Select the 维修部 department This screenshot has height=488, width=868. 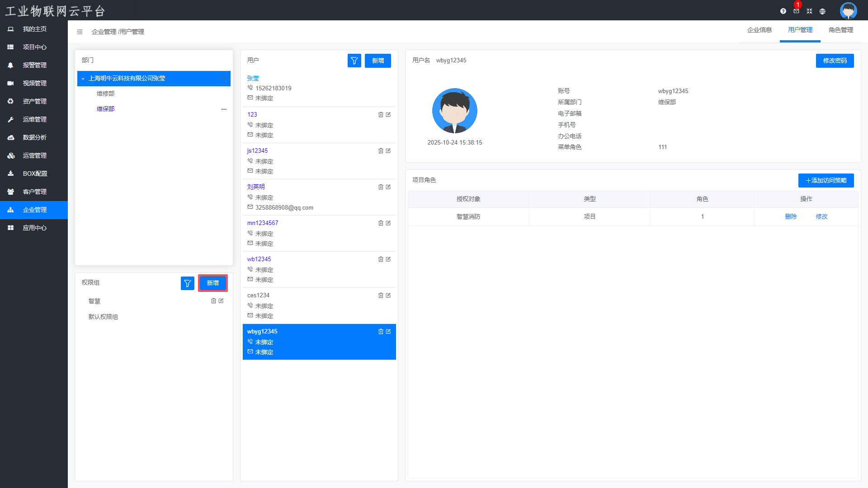click(105, 94)
